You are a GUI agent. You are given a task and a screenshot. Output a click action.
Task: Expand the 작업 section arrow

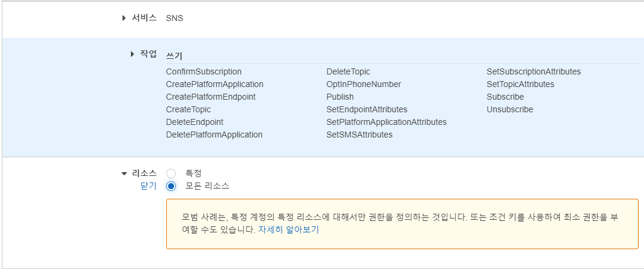tap(133, 54)
